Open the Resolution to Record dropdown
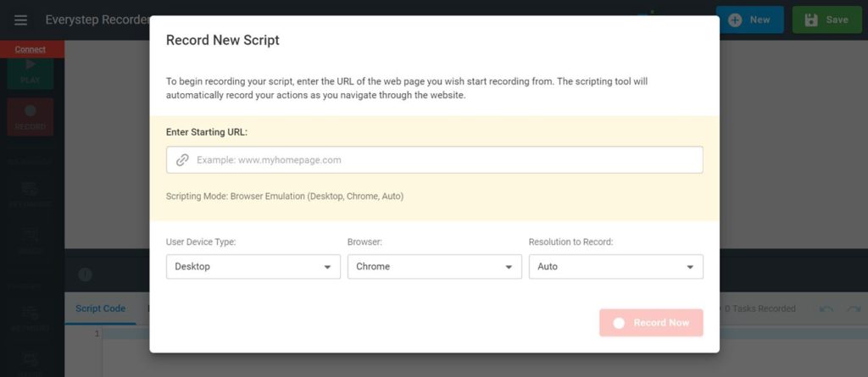Image resolution: width=868 pixels, height=377 pixels. point(615,266)
